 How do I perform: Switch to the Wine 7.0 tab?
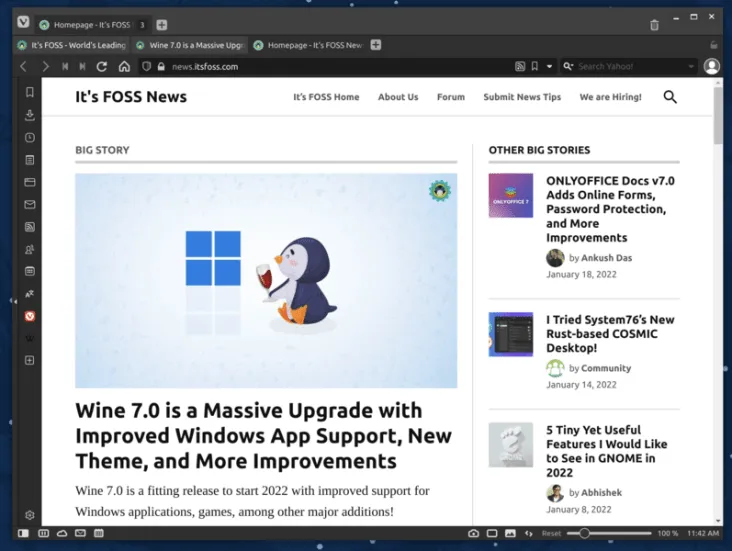click(x=189, y=45)
